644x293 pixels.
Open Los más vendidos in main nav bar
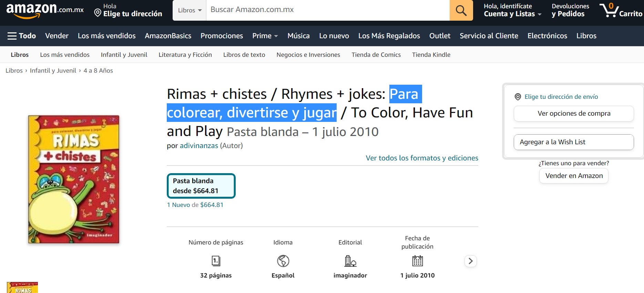click(x=107, y=36)
